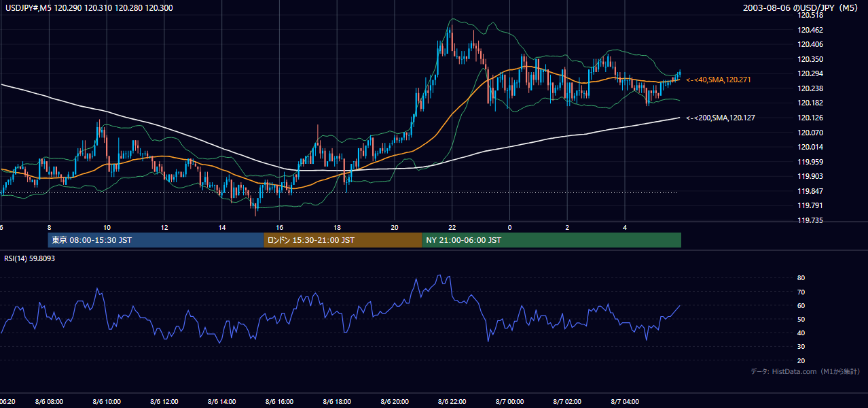Click the 8/6 20:00 time axis label

pos(395,402)
